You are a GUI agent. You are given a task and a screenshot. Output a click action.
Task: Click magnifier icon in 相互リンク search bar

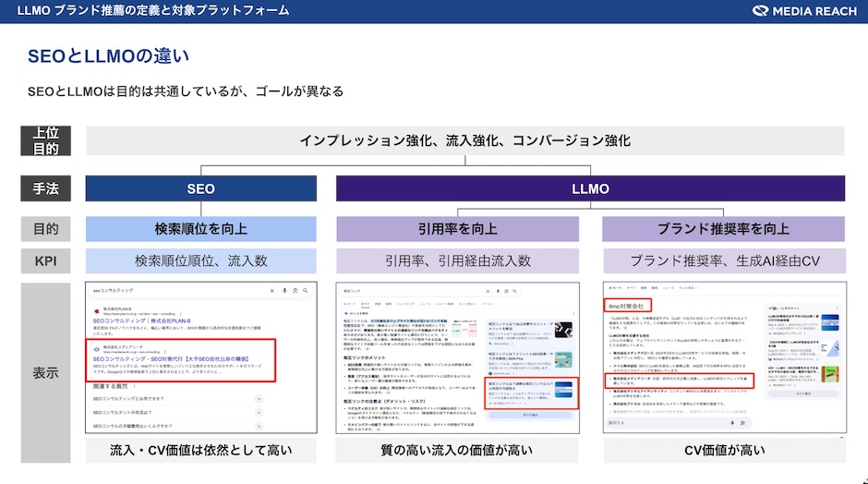(514, 291)
